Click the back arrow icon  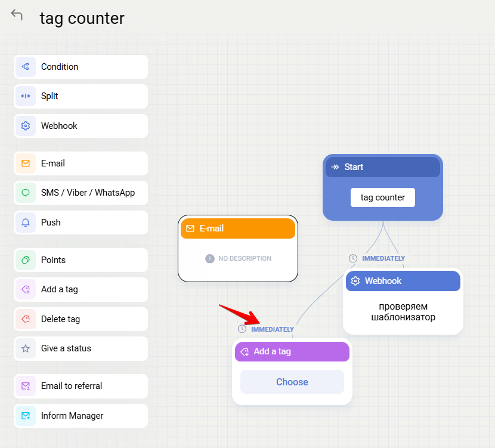17,16
